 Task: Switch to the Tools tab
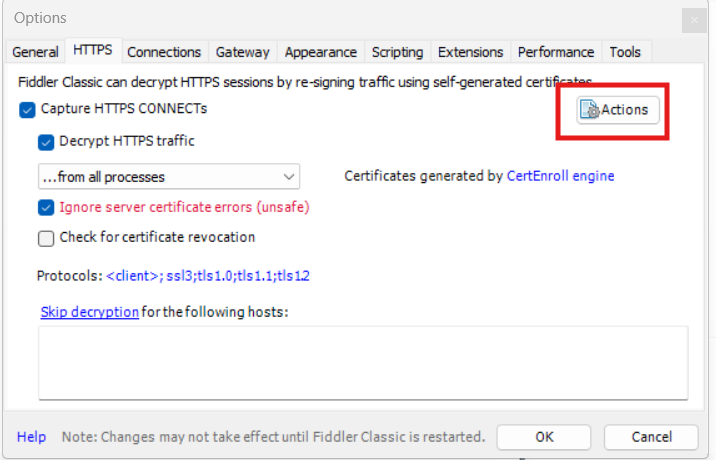[625, 52]
